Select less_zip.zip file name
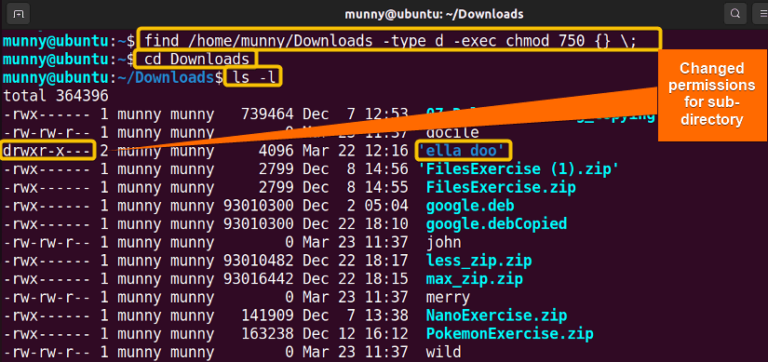The image size is (768, 362). point(479,260)
